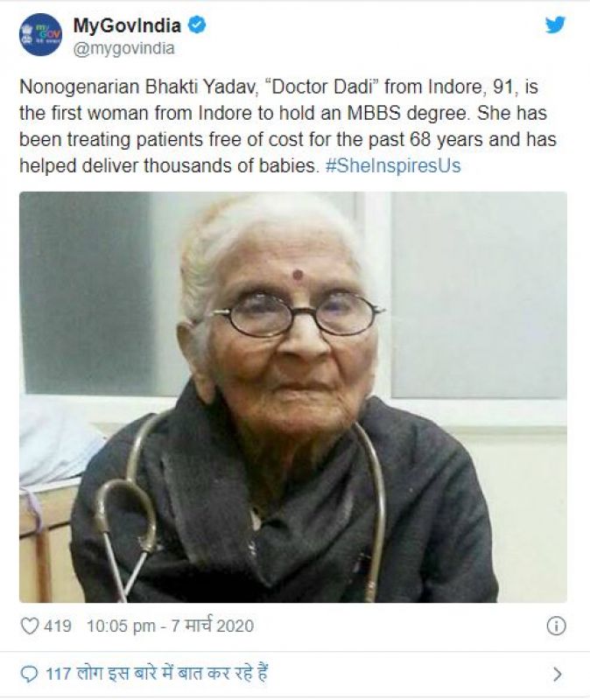Like the tweet with heart icon

coord(30,626)
